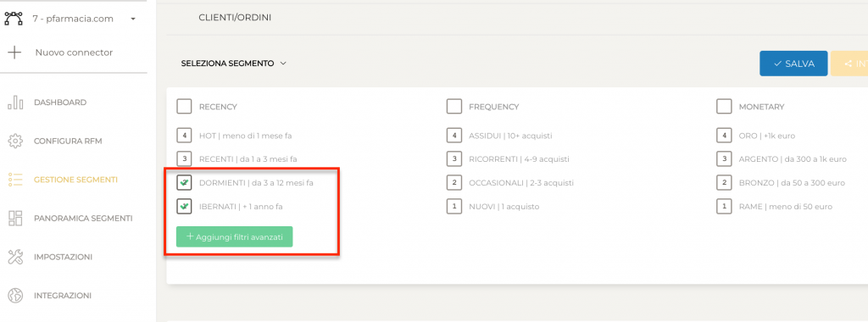
Task: Enable the FREQUENCY header checkbox
Action: click(x=454, y=106)
